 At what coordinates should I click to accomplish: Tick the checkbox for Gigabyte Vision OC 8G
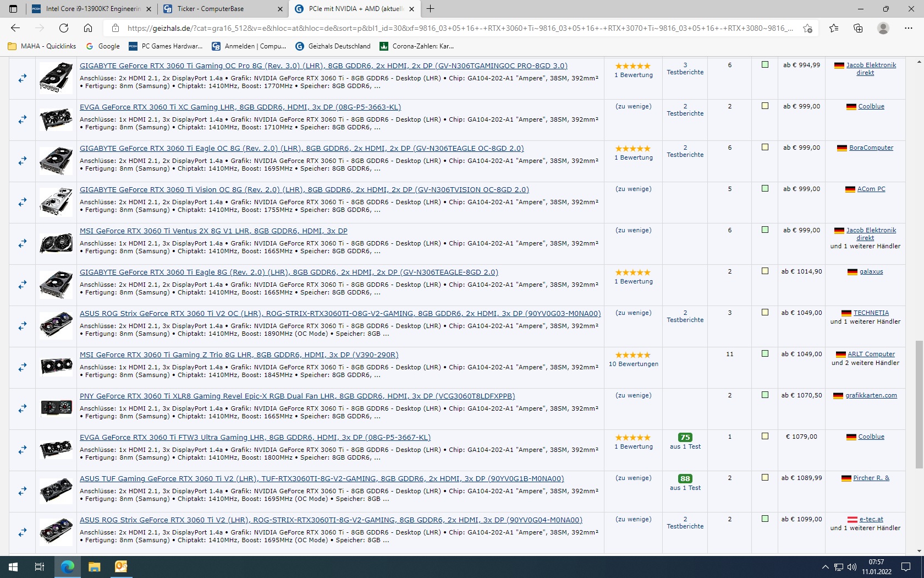765,189
